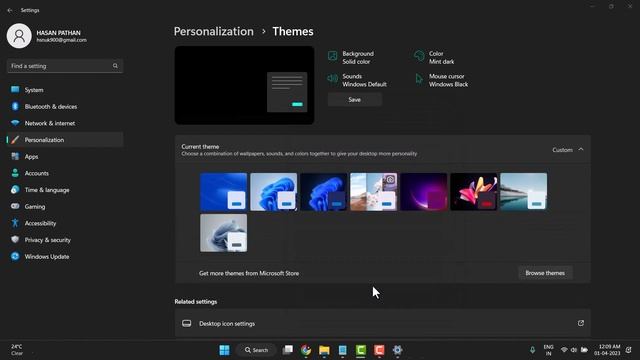
Task: Click Browse themes button
Action: [x=545, y=273]
